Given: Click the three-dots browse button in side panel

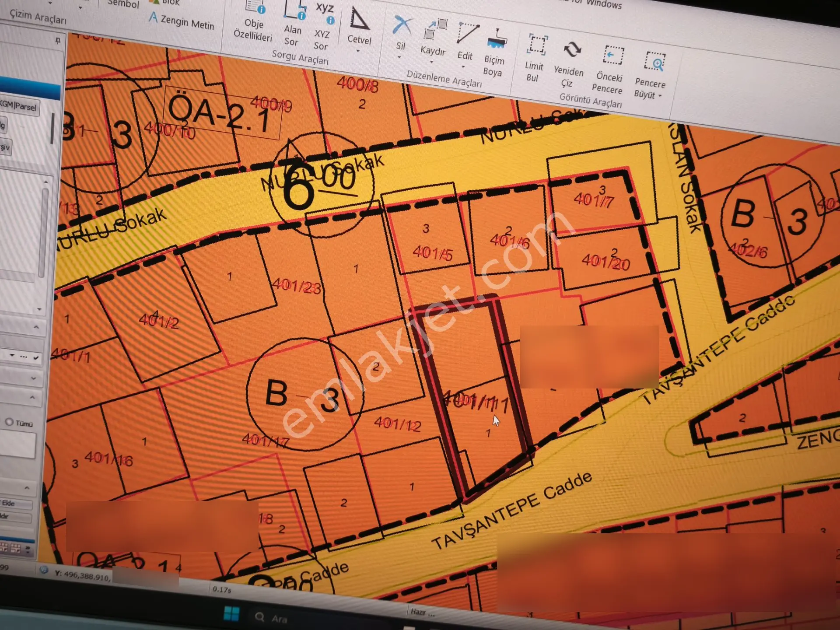Looking at the screenshot, I should 24,357.
